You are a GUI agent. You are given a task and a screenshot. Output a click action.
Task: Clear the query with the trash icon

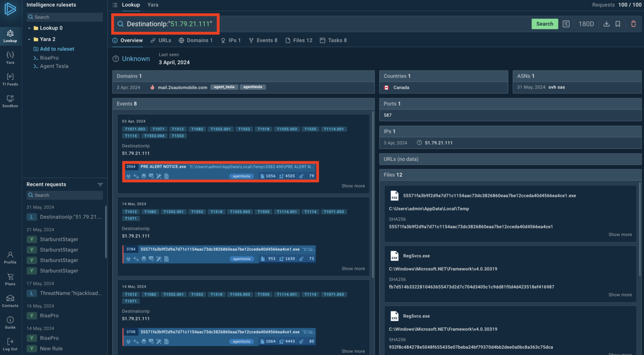(x=634, y=24)
